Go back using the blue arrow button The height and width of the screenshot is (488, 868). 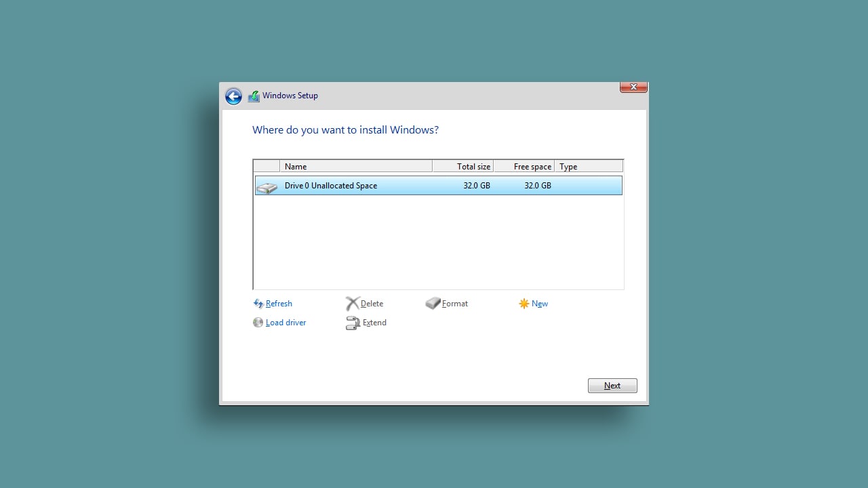coord(233,96)
